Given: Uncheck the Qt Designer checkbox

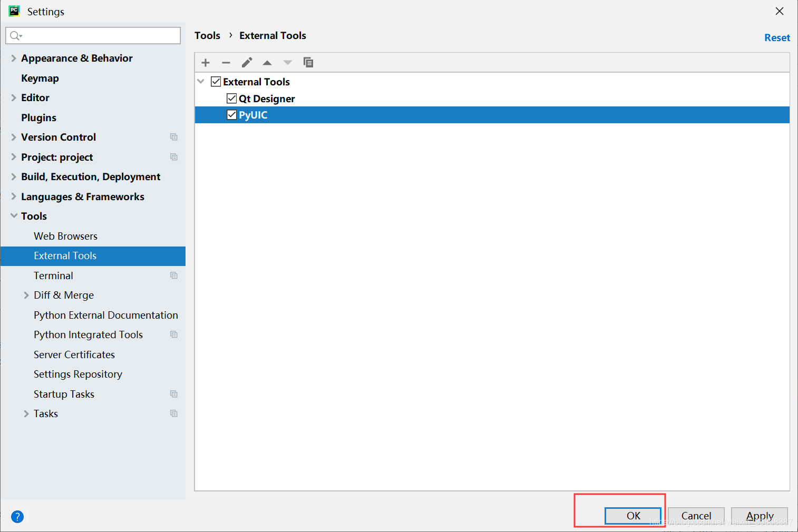Looking at the screenshot, I should pos(231,98).
